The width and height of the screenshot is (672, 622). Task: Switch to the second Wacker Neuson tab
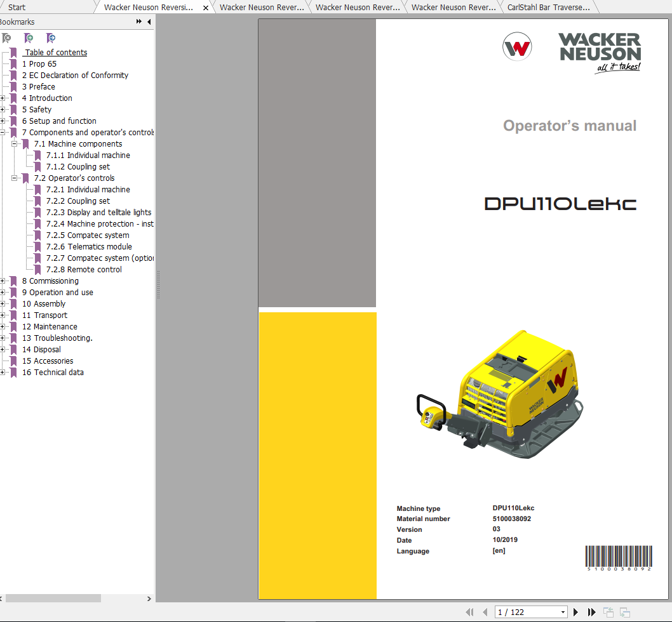click(262, 7)
